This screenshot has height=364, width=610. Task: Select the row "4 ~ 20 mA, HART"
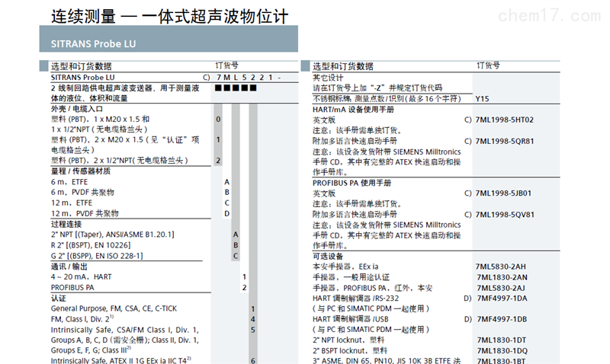82,277
